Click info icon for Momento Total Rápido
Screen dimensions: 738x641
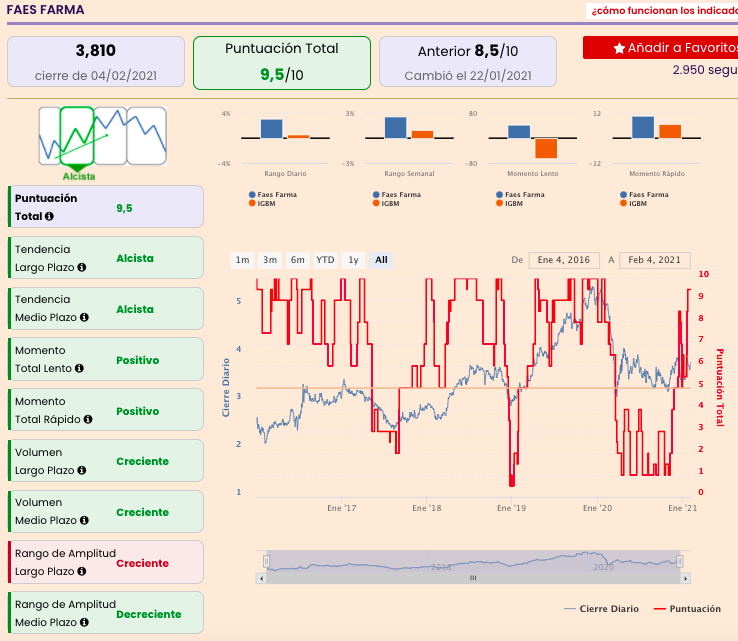(x=88, y=419)
